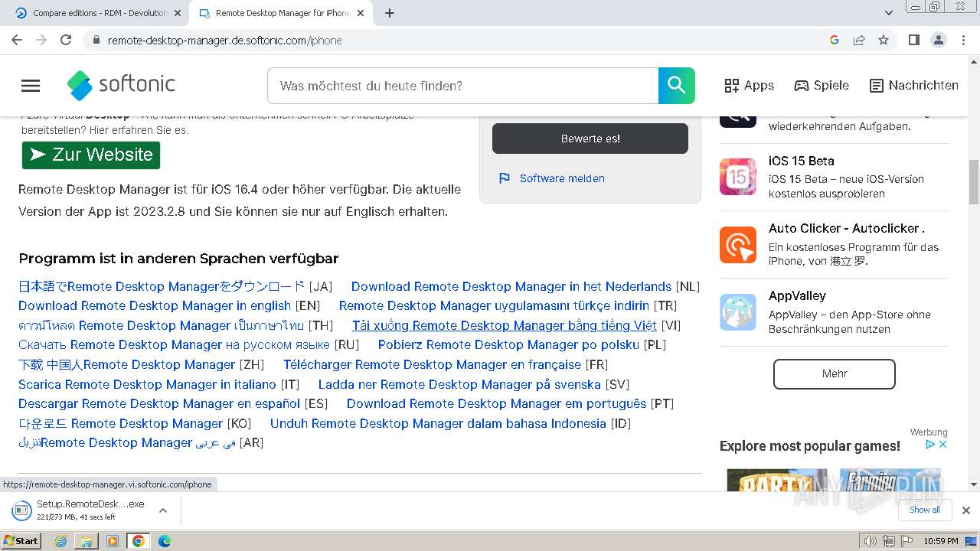Click the Bewerte es! button
The height and width of the screenshot is (551, 980).
coord(590,139)
